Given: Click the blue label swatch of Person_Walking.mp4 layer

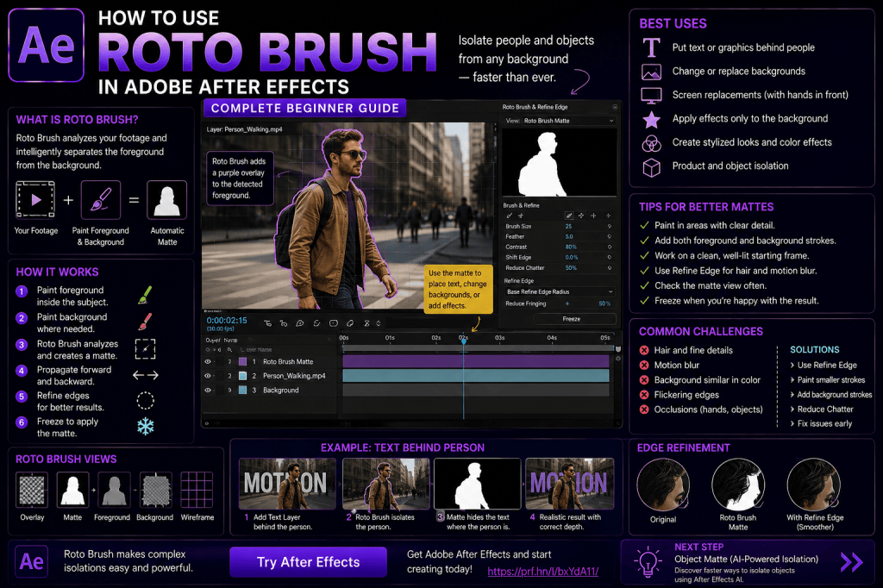Looking at the screenshot, I should (x=242, y=376).
